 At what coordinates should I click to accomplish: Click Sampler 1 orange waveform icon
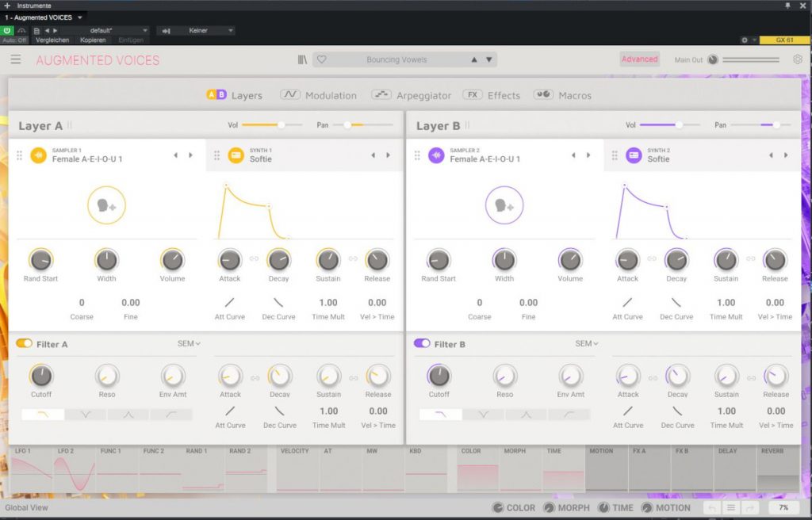point(38,155)
